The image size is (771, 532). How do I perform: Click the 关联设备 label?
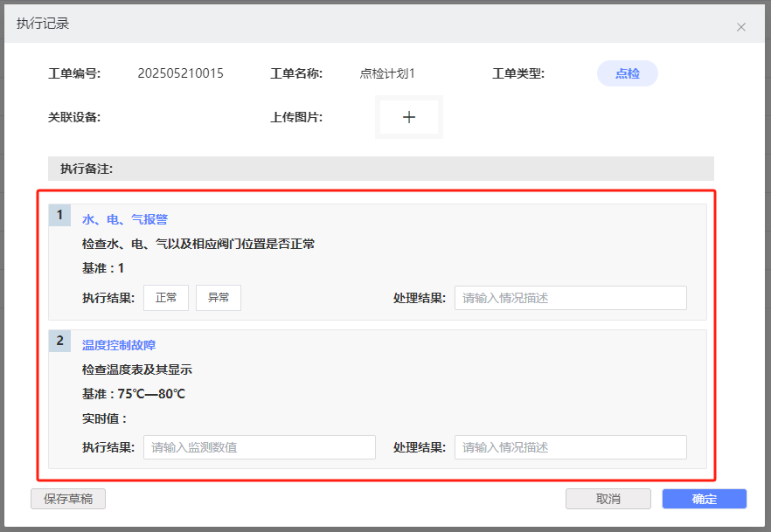click(x=74, y=117)
